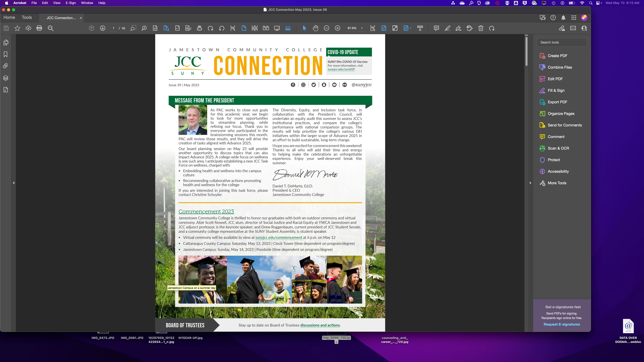Click the Highlight text pen tool

pos(448,28)
